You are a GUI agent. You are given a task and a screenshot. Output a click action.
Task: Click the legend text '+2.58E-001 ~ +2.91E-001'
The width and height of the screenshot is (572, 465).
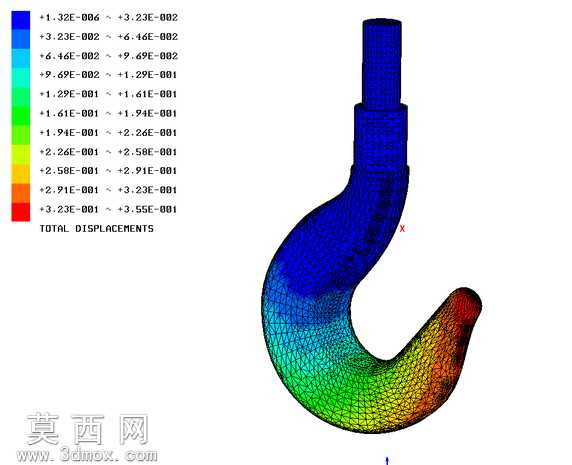tap(108, 171)
